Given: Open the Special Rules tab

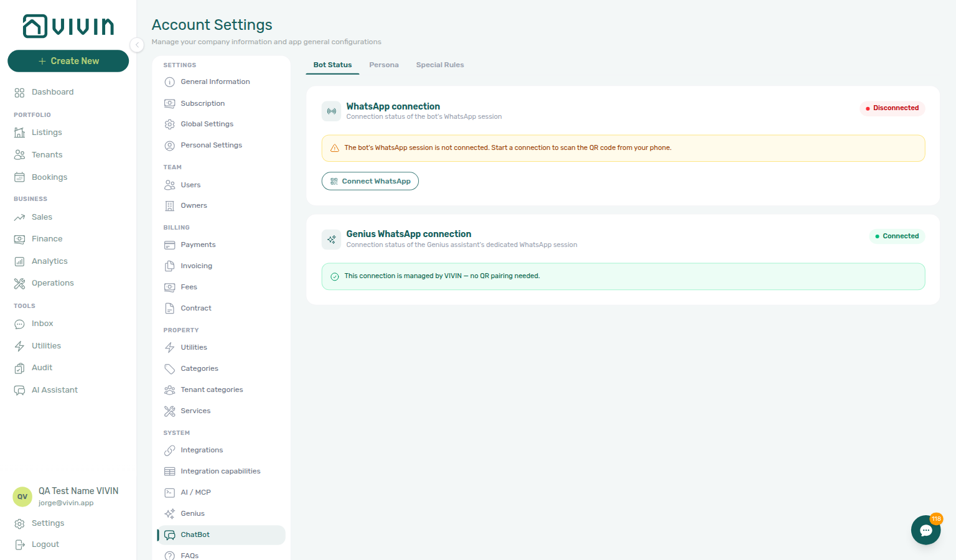Looking at the screenshot, I should pyautogui.click(x=440, y=65).
